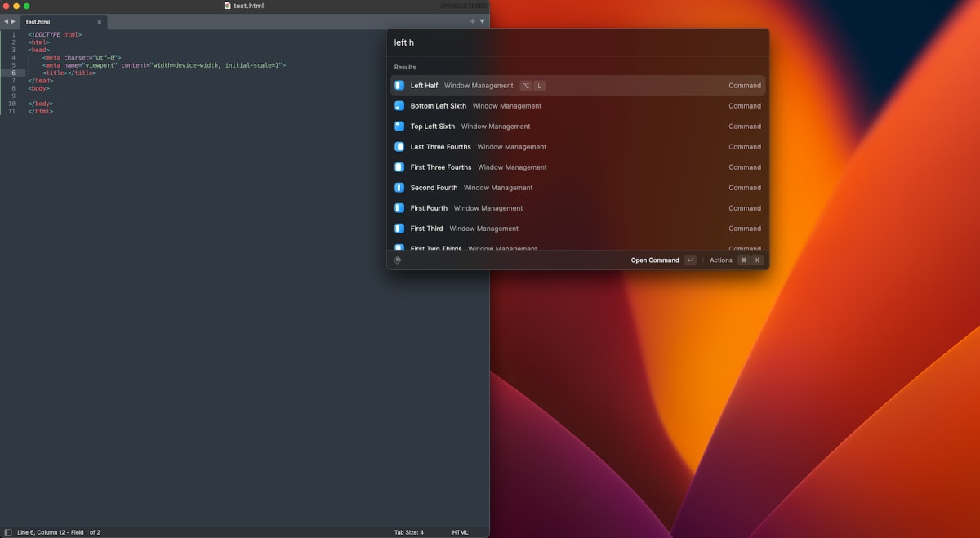Change Tab Size: 4 setting

409,532
